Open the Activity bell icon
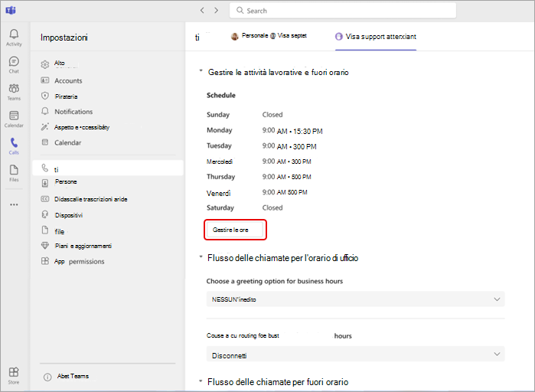 tap(14, 38)
